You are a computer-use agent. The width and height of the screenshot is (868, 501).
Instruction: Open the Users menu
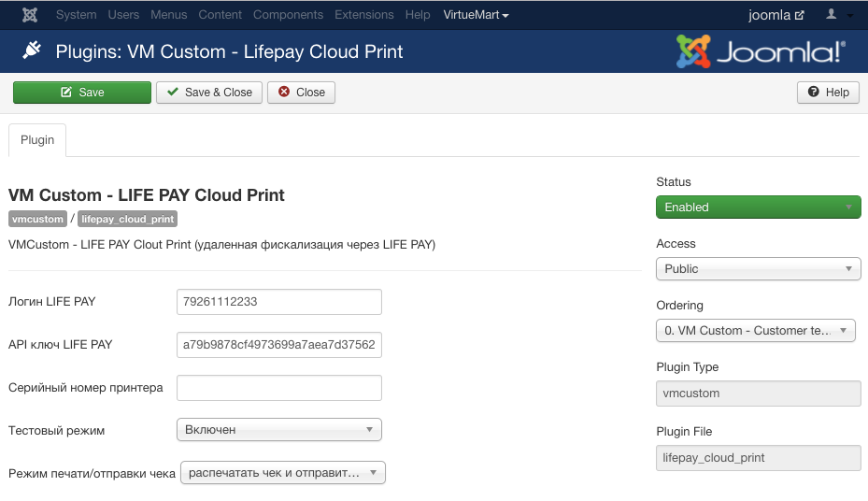click(x=123, y=15)
